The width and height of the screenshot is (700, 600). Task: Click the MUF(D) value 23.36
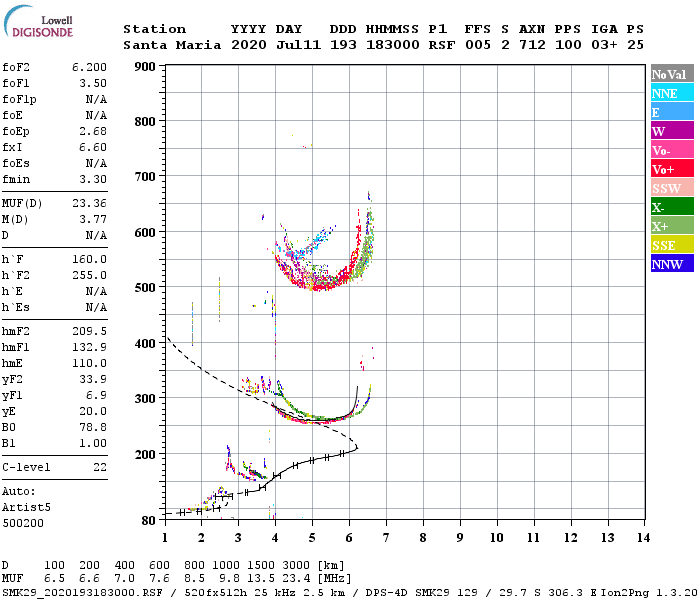[x=89, y=204]
